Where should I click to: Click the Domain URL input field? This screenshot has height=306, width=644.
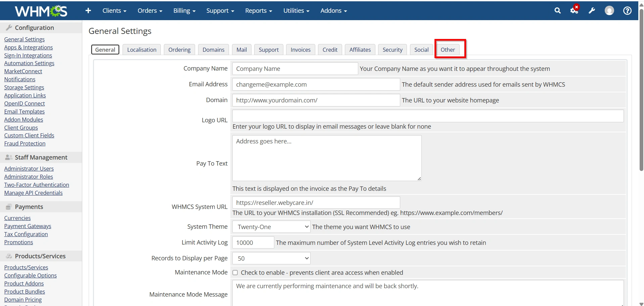(316, 100)
